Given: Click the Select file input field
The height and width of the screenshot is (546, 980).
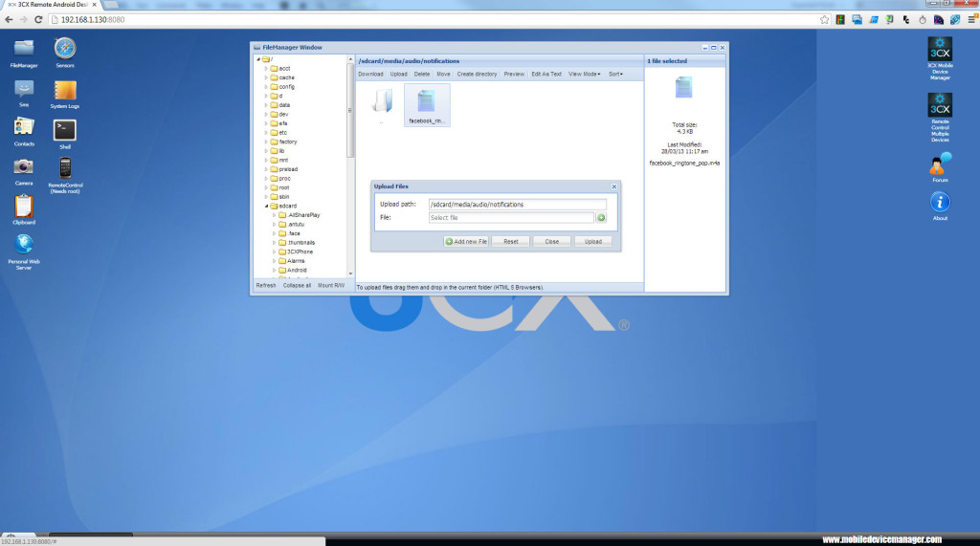Looking at the screenshot, I should coord(511,217).
